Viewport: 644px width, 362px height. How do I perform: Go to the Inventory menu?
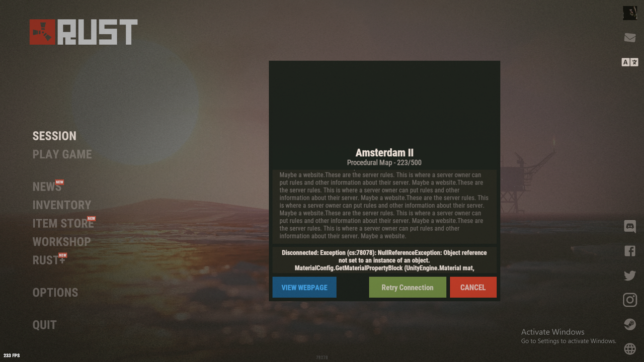click(62, 205)
